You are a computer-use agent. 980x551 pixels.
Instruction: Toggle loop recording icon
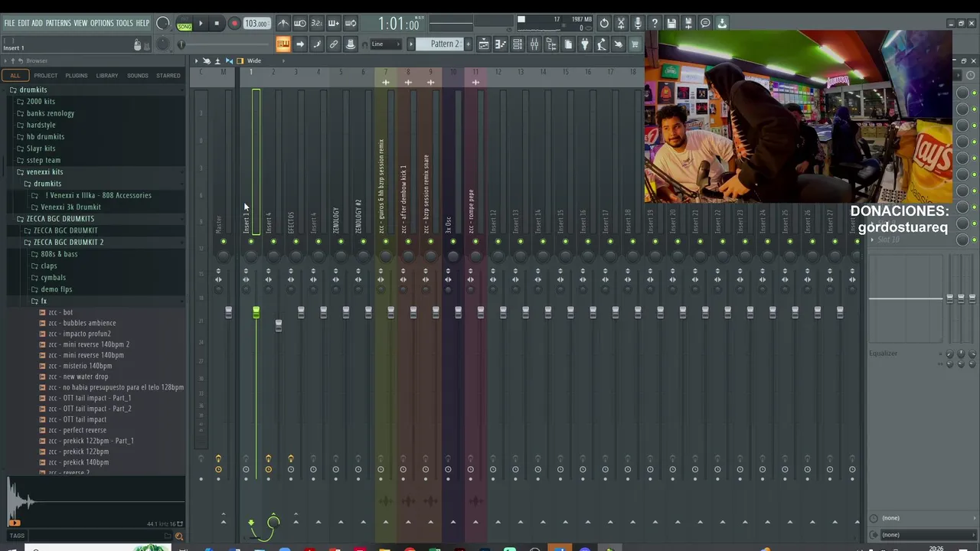point(351,23)
